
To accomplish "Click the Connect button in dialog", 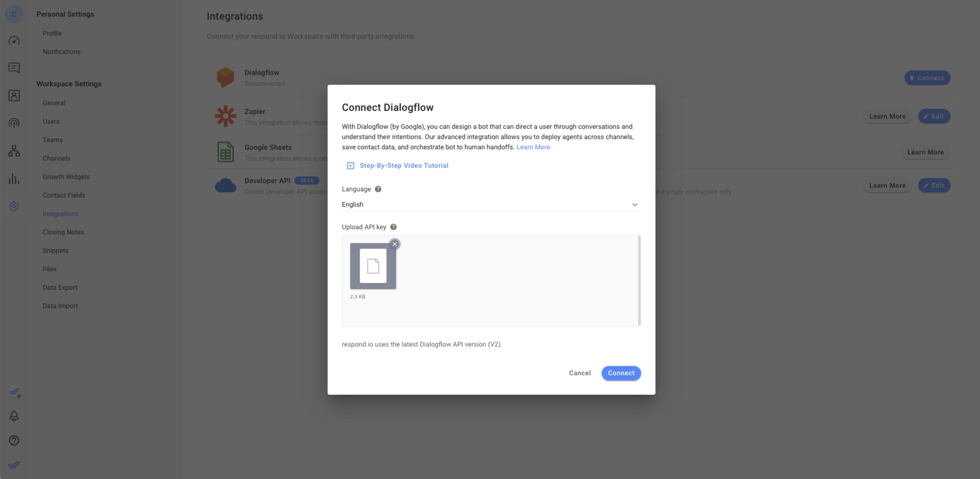I will [x=621, y=373].
